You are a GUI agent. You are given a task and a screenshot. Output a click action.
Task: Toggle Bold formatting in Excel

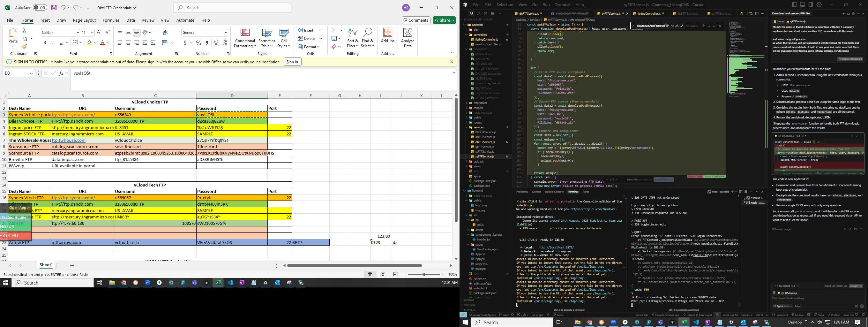(44, 43)
